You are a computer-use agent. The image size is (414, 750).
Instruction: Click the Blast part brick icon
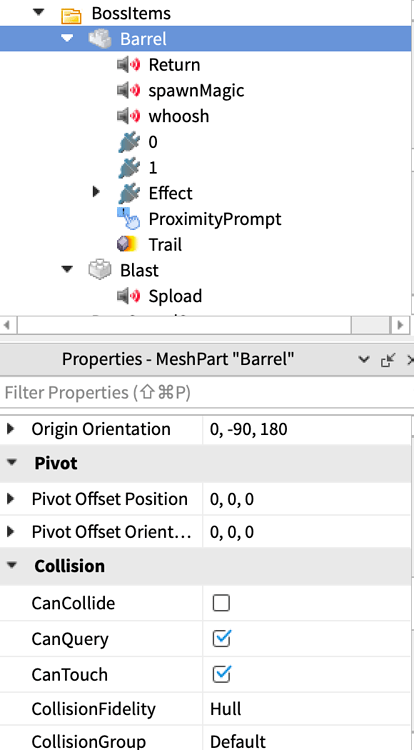click(x=99, y=270)
